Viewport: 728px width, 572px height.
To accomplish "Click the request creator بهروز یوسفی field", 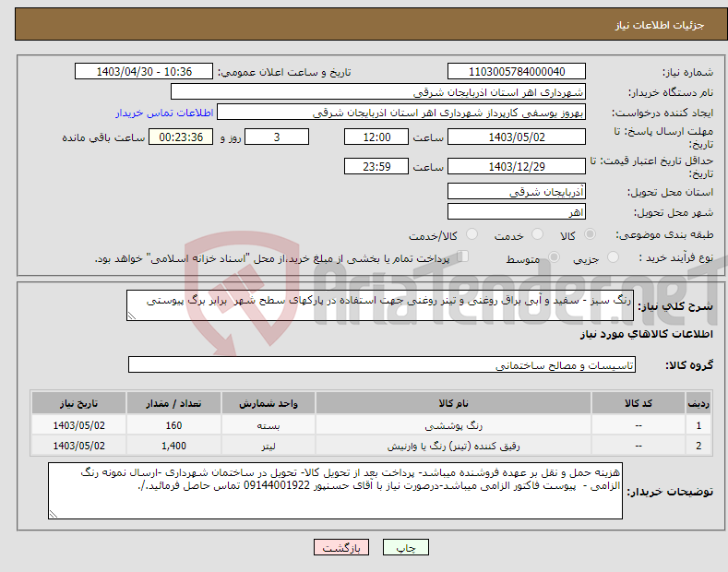I will point(401,113).
